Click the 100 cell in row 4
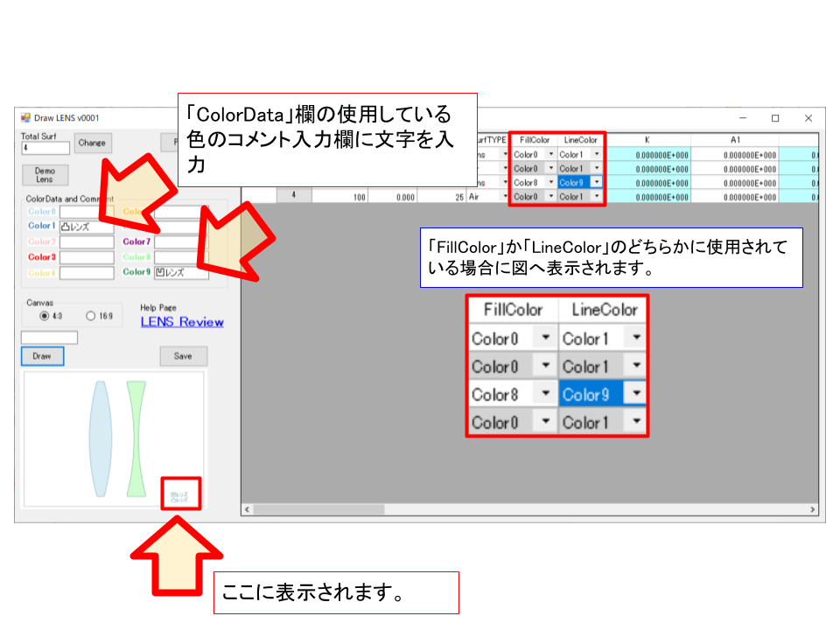 coord(339,197)
